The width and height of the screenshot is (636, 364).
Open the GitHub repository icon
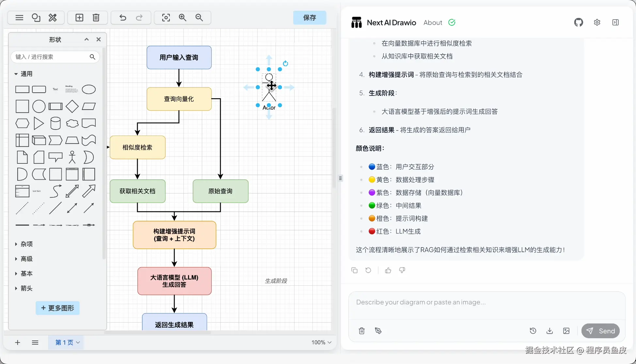(579, 23)
